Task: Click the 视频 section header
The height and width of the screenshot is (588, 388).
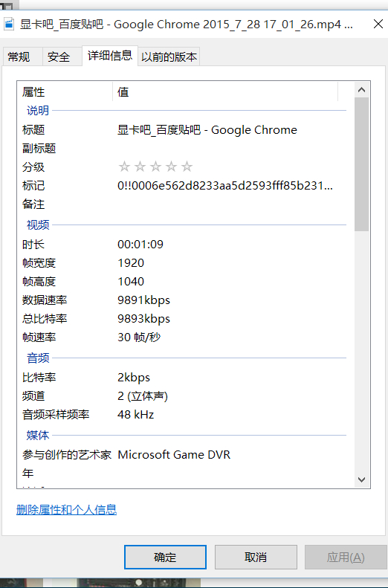Action: pos(37,225)
